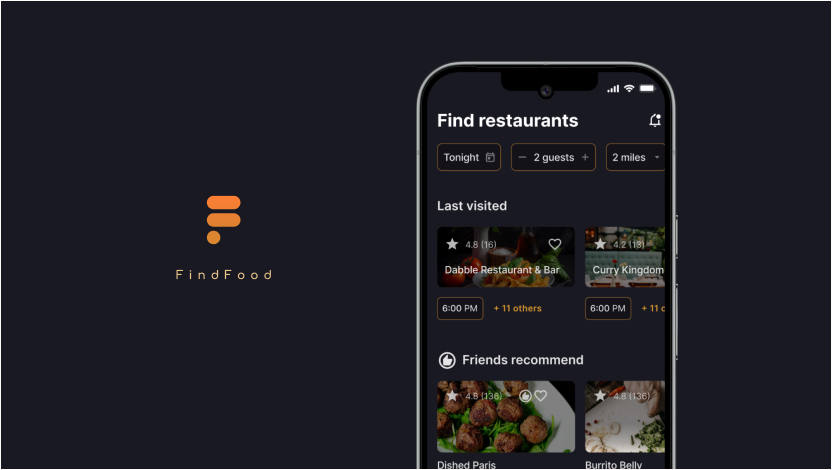Open the Curry Kingdom restaurant card

[625, 257]
